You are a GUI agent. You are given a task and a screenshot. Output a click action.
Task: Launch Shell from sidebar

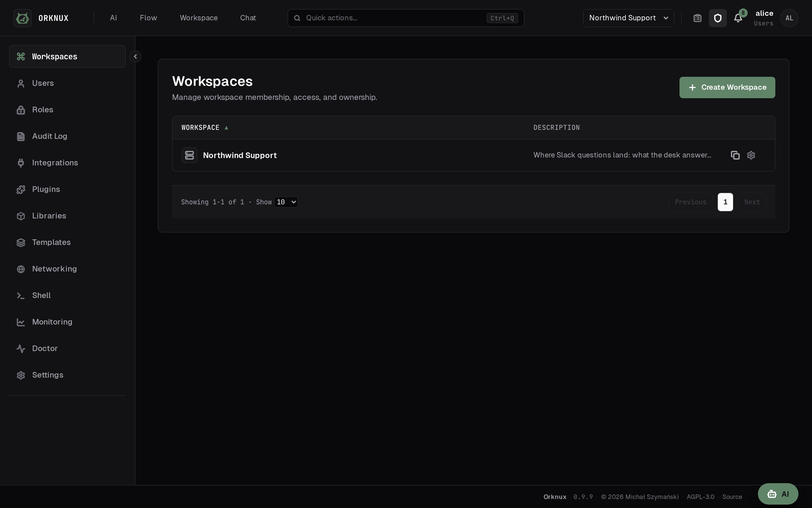click(67, 295)
